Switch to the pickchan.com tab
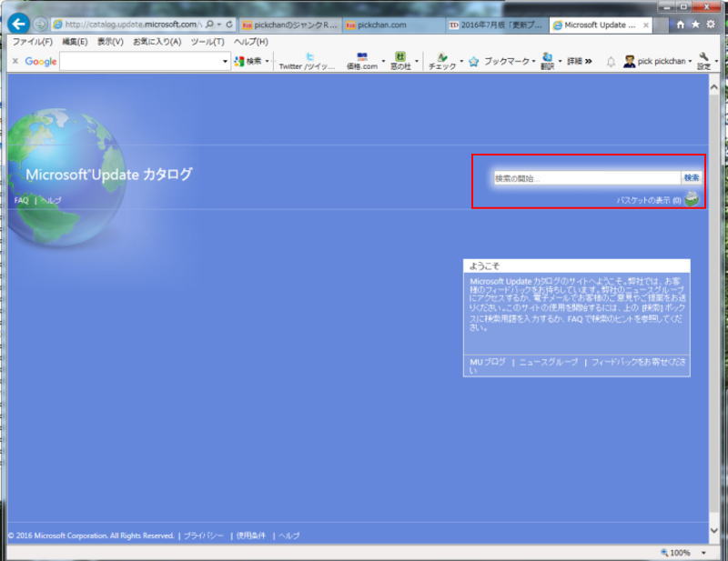728x561 pixels. 394,25
